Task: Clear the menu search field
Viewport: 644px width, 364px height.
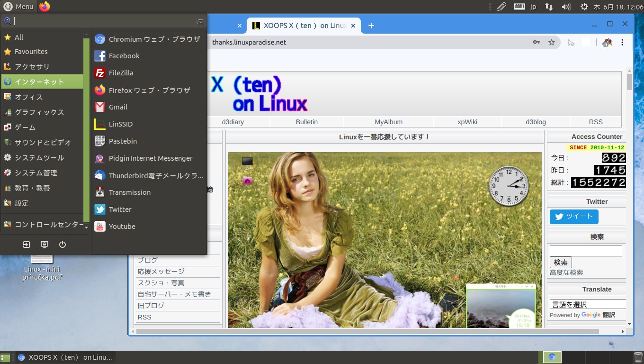Action: pyautogui.click(x=200, y=21)
